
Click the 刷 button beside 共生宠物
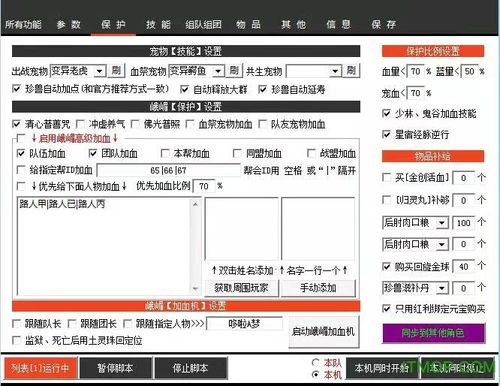tap(351, 71)
